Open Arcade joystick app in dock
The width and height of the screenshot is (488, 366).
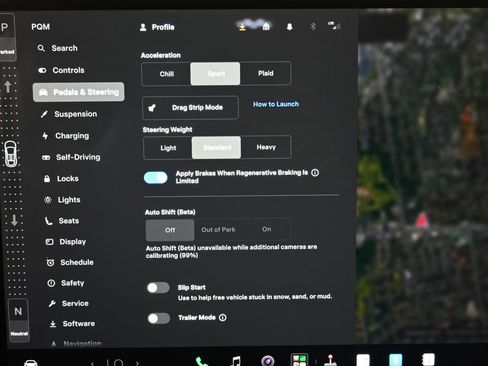pos(330,361)
